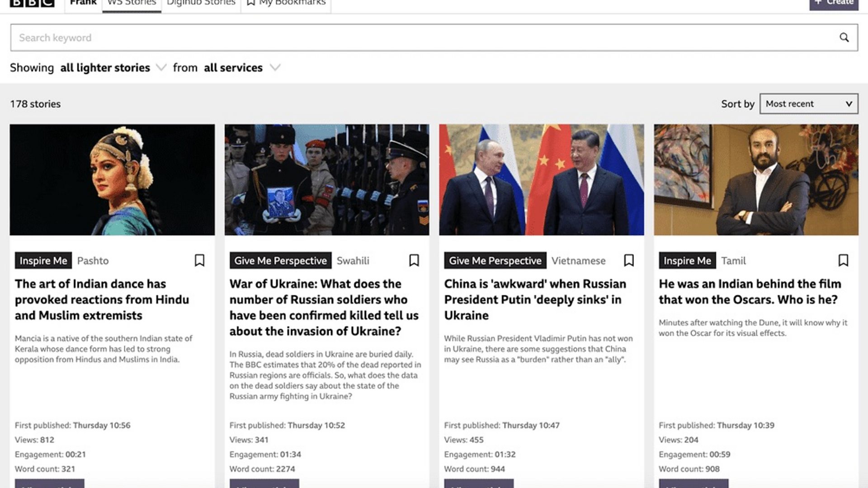Viewport: 868px width, 488px height.
Task: Open the Diginub Stories tab
Action: 201,4
